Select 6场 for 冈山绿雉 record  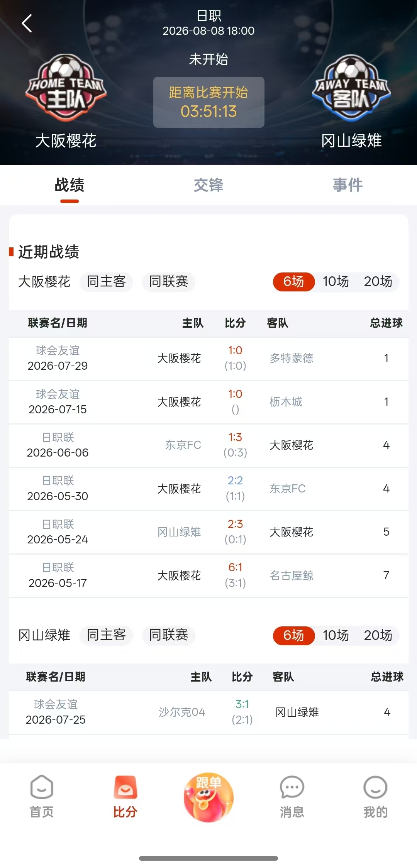click(x=294, y=635)
